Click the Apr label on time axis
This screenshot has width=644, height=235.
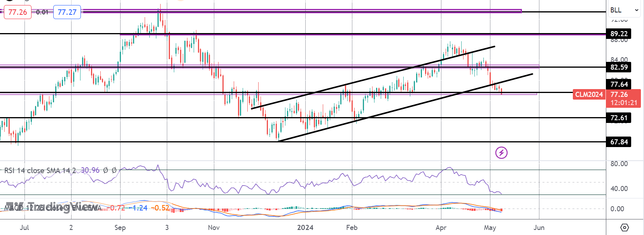pos(441,228)
